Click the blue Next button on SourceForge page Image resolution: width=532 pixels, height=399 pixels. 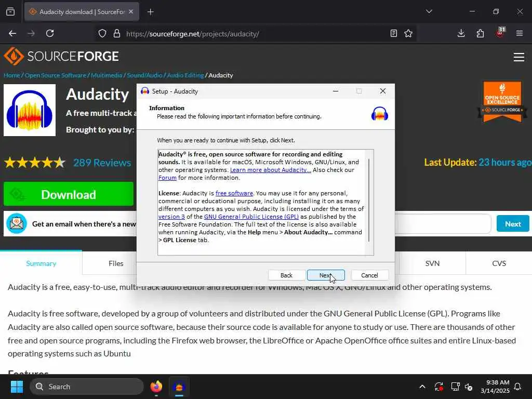click(x=513, y=223)
